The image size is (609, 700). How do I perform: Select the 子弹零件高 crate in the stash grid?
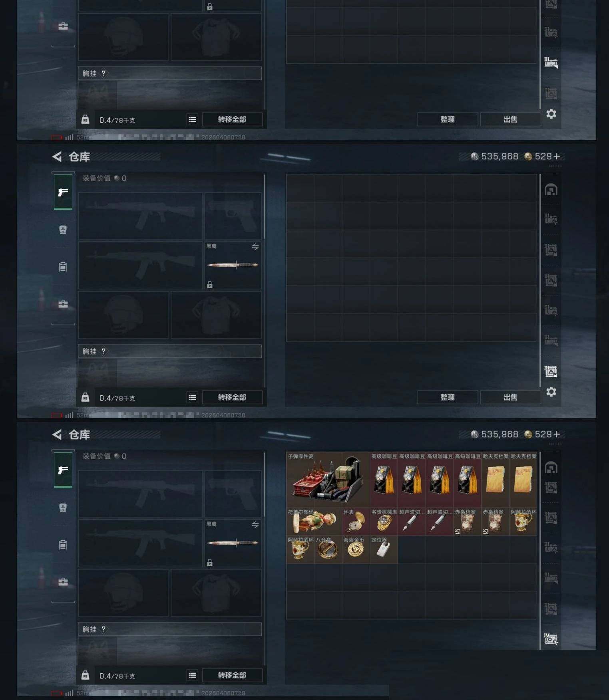tap(328, 480)
